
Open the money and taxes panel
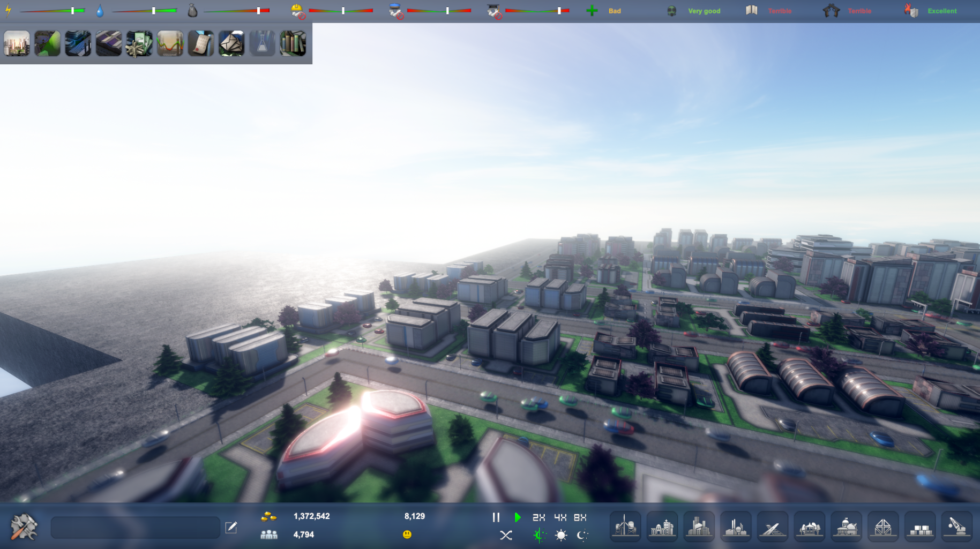click(x=139, y=43)
